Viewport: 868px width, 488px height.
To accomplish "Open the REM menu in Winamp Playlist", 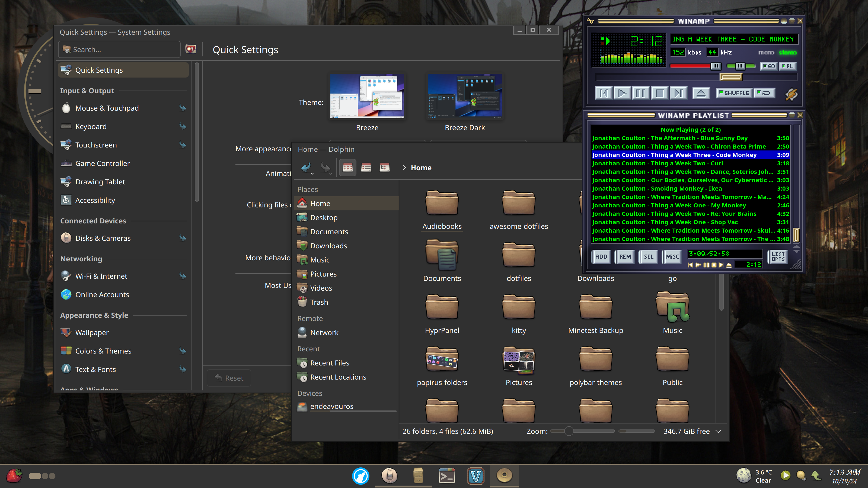I will (625, 257).
